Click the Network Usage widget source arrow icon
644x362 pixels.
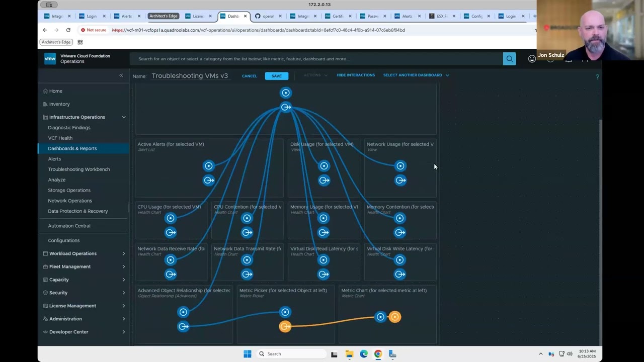tap(400, 180)
